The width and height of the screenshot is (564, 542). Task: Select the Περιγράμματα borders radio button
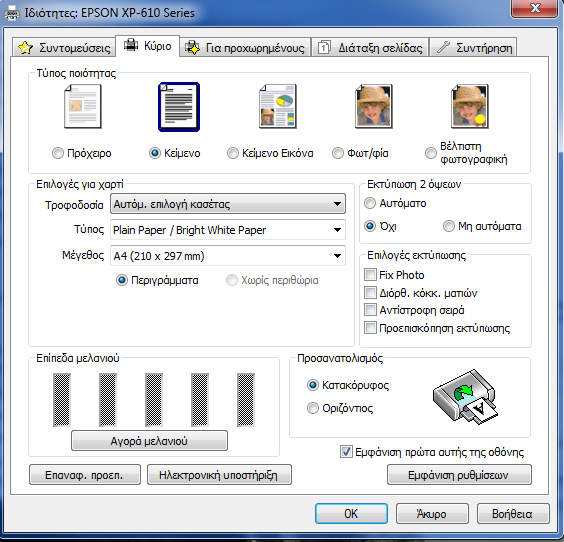point(122,280)
